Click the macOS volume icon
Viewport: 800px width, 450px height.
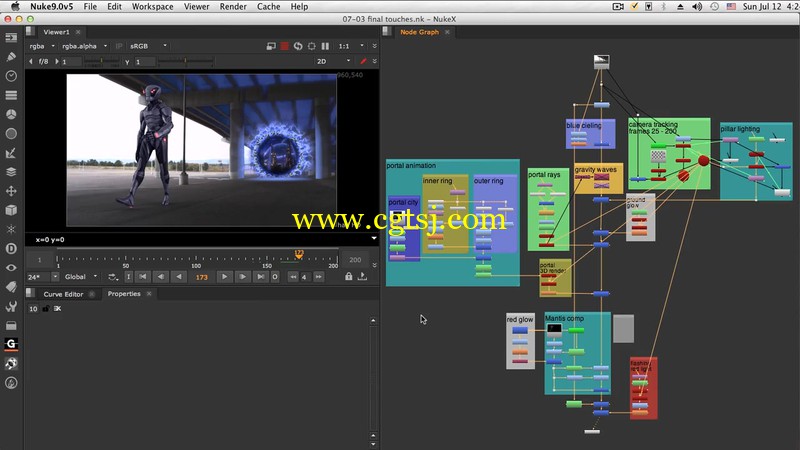[696, 7]
